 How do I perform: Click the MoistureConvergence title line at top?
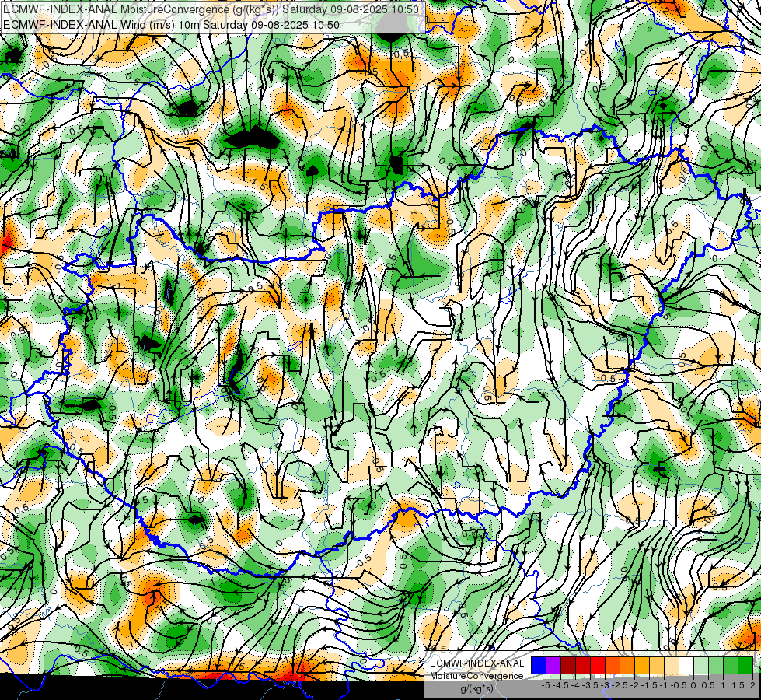point(211,9)
